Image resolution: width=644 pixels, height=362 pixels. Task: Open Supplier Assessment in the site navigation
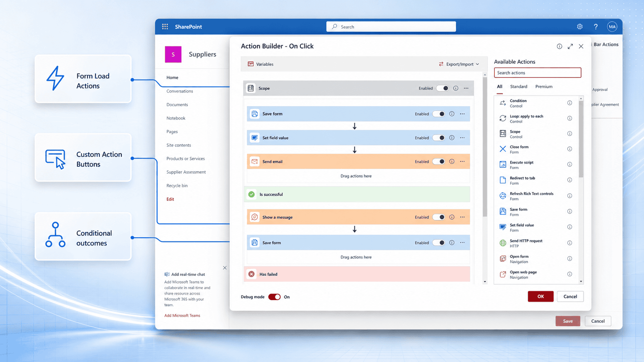[186, 172]
